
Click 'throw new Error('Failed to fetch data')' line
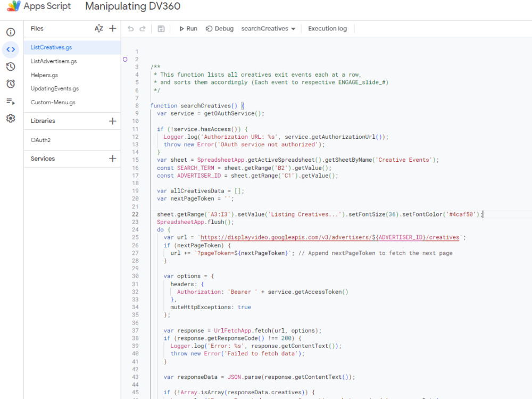pyautogui.click(x=237, y=354)
